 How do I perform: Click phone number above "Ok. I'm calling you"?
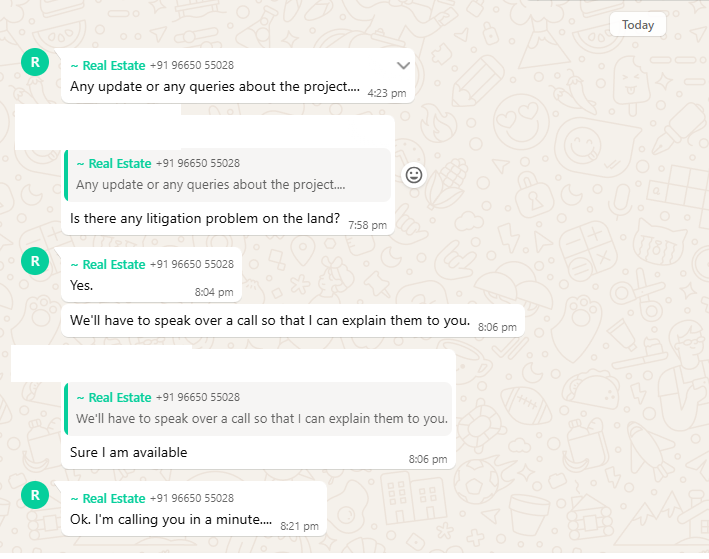tap(192, 498)
